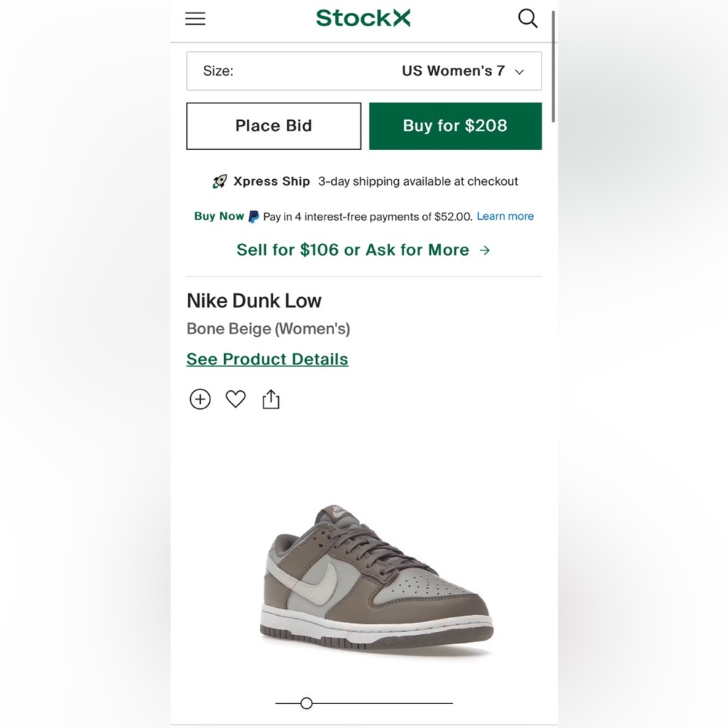The height and width of the screenshot is (728, 728).
Task: Click the Place Bid button
Action: pos(274,126)
